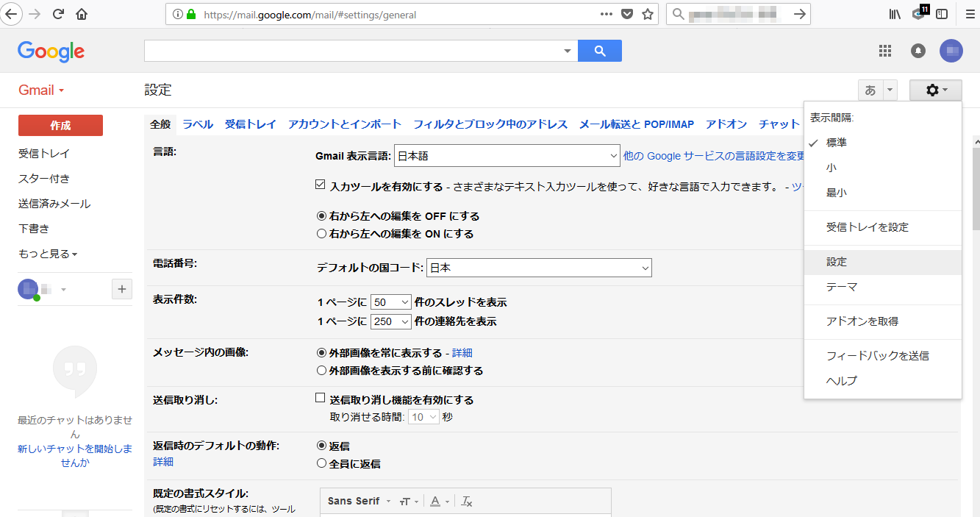Image resolution: width=980 pixels, height=517 pixels.
Task: Click the red 作成 compose button
Action: coord(60,126)
